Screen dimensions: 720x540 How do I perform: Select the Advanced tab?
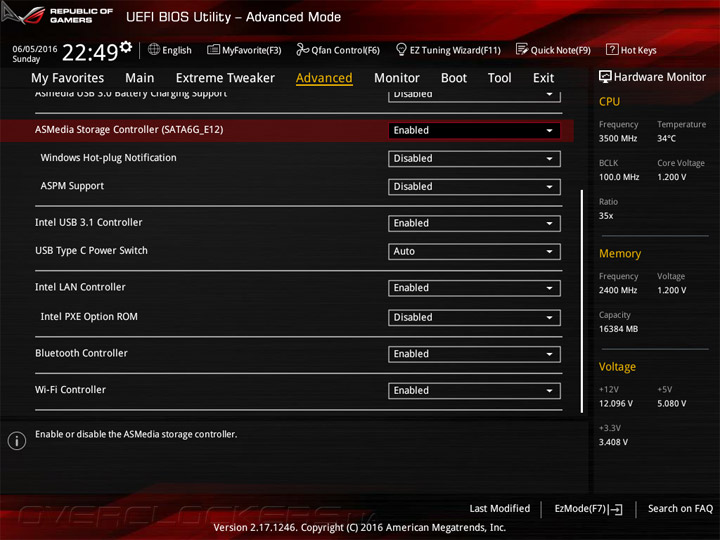(x=324, y=78)
